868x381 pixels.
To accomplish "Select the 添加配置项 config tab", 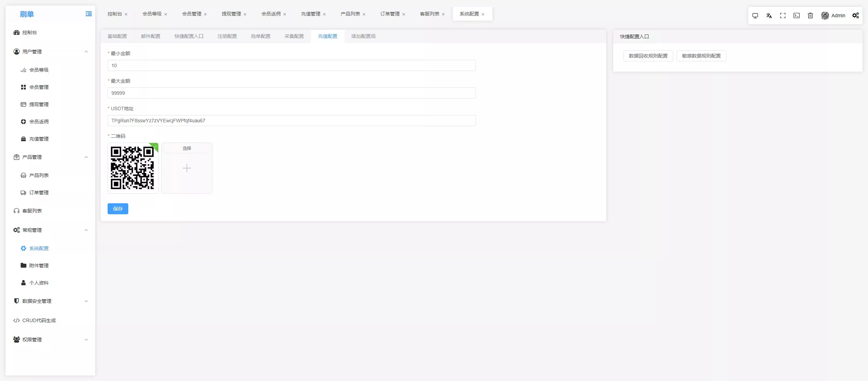I will pos(363,36).
